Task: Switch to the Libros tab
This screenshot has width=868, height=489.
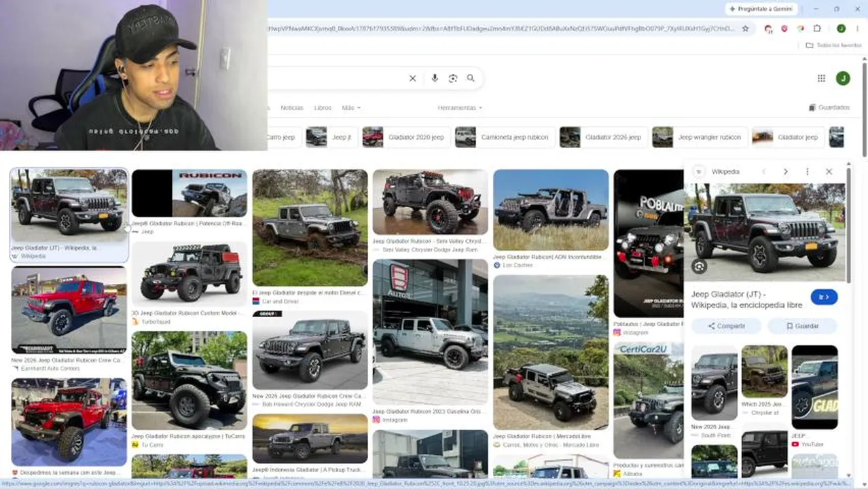Action: click(323, 108)
